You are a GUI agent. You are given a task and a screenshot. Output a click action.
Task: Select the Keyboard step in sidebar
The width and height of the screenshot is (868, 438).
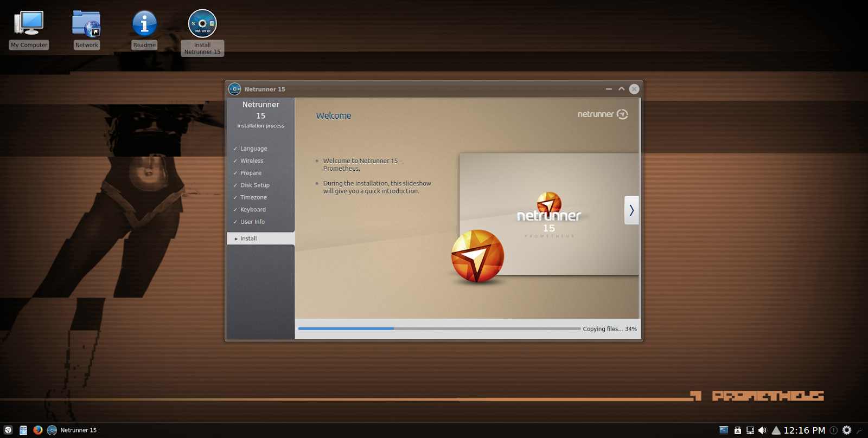[253, 210]
